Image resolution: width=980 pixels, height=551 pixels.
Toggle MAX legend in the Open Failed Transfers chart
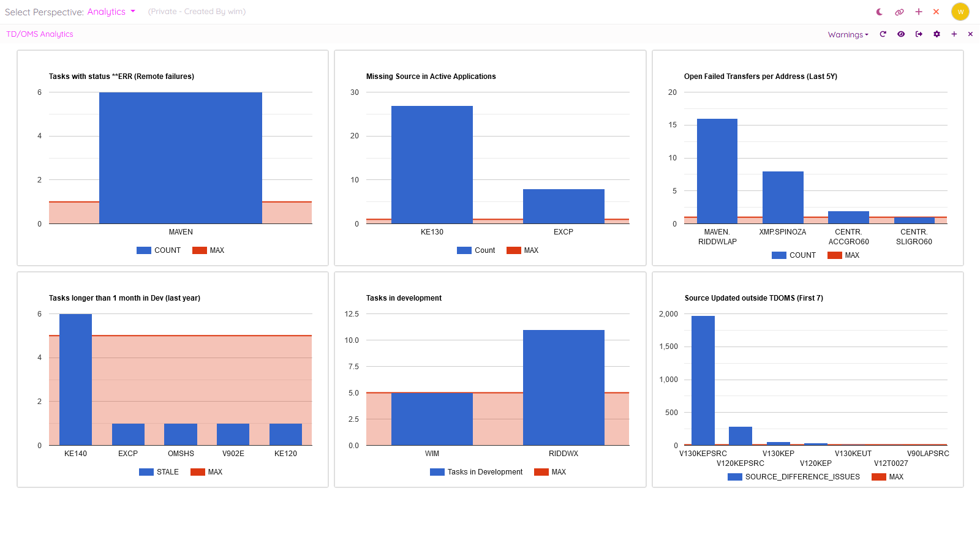(x=843, y=255)
